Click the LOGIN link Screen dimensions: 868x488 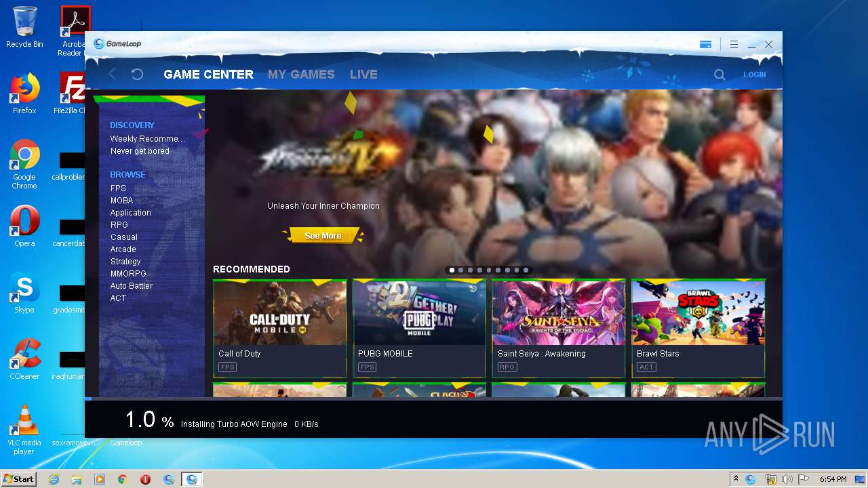(754, 75)
